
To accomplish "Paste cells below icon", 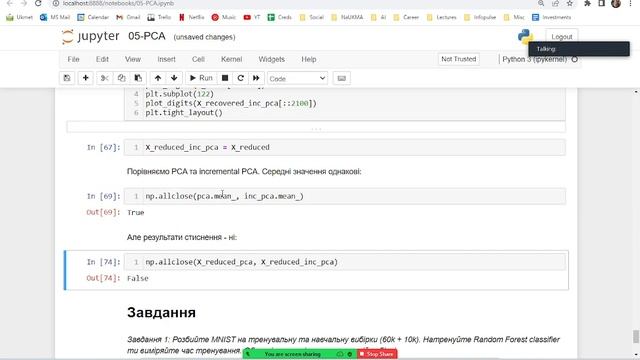I will coord(138,78).
